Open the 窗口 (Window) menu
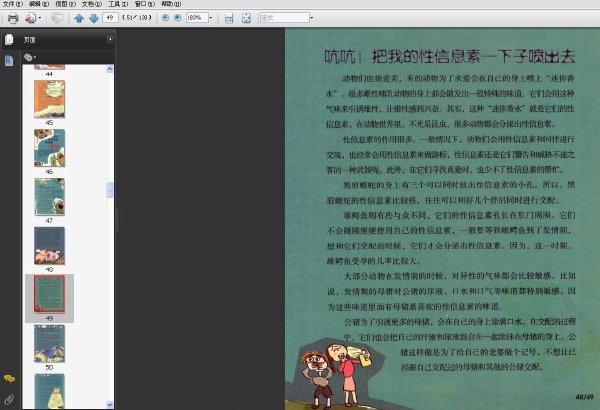The height and width of the screenshot is (410, 600). [x=145, y=4]
